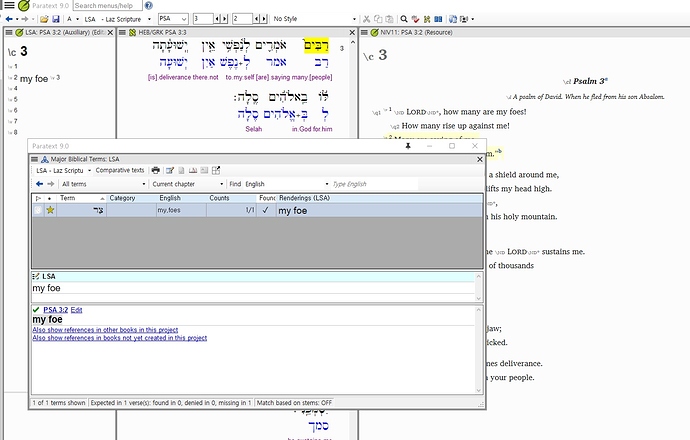Open the Paratext project menu leaf icon

pos(24,6)
